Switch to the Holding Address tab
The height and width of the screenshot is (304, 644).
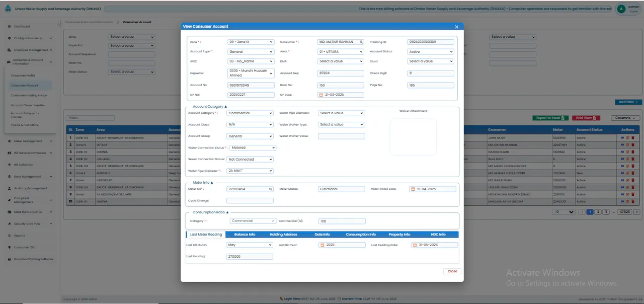[283, 235]
